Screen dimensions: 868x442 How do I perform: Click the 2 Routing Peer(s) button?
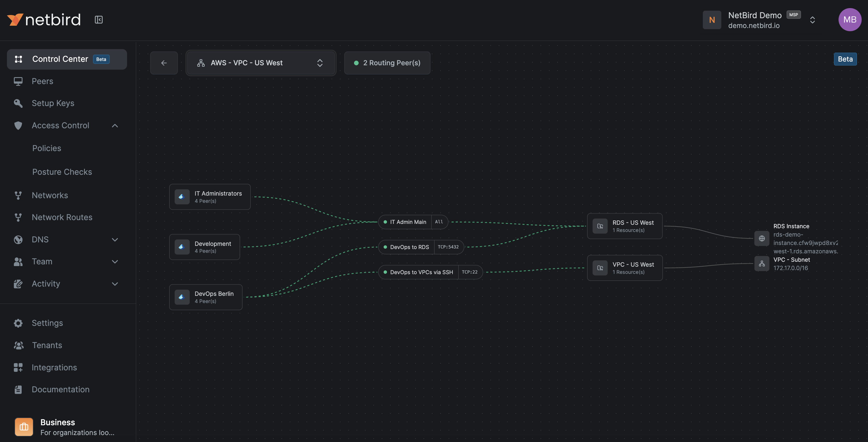tap(387, 63)
